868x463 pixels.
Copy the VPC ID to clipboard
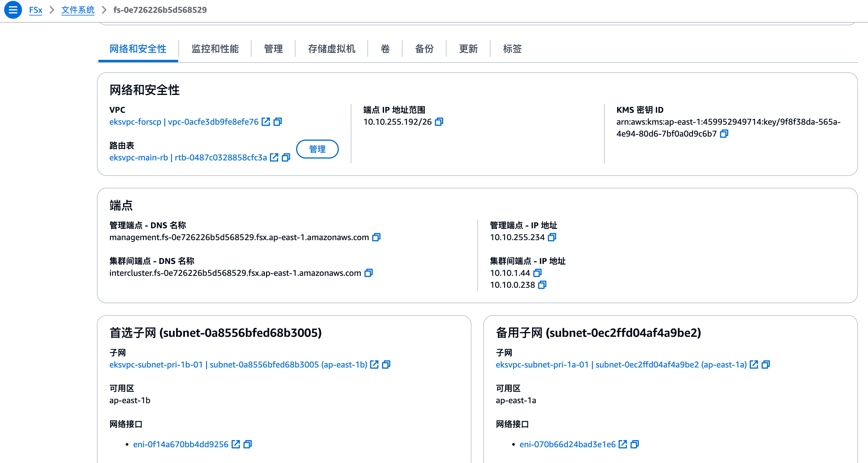coord(278,122)
